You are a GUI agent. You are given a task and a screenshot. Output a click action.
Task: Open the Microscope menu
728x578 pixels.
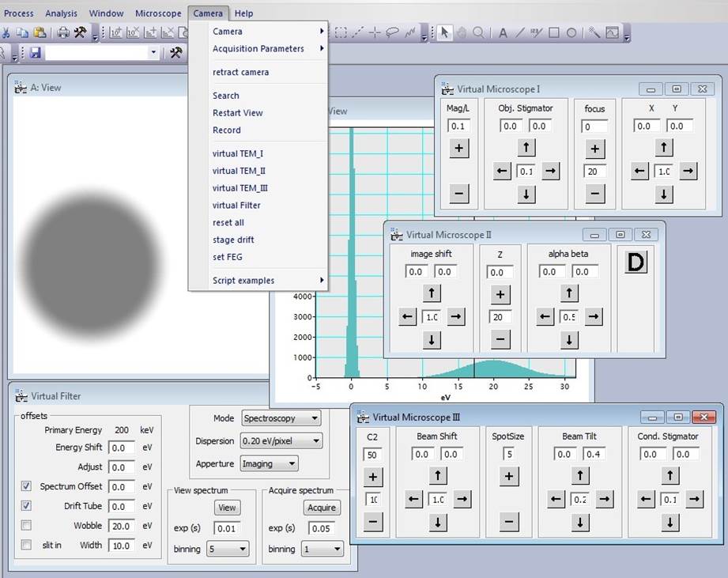coord(158,13)
